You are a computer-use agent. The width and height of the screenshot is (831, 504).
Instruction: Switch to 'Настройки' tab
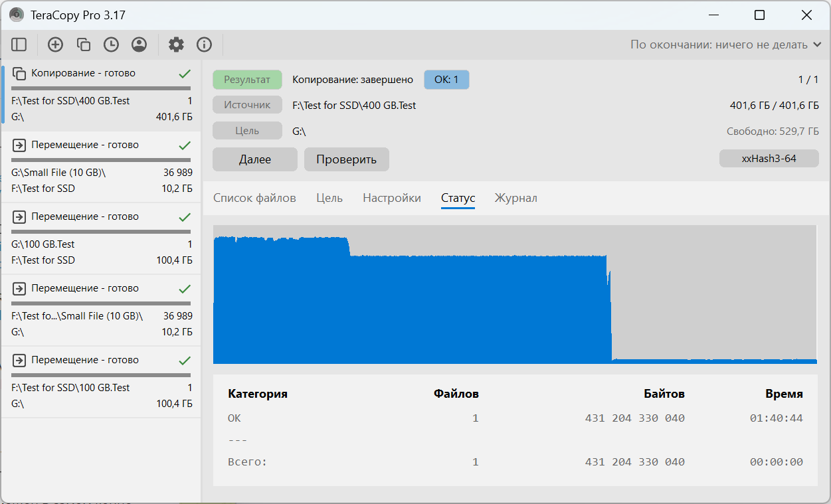click(392, 198)
